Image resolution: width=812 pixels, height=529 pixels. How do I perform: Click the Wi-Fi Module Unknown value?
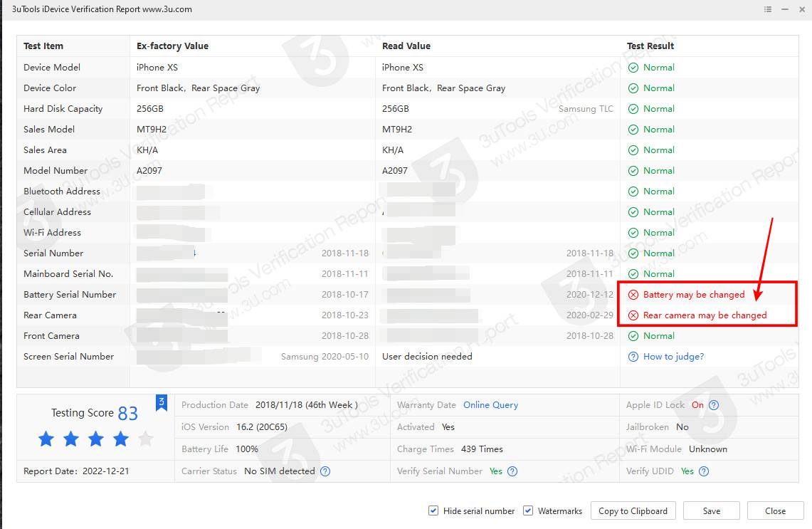click(x=708, y=449)
